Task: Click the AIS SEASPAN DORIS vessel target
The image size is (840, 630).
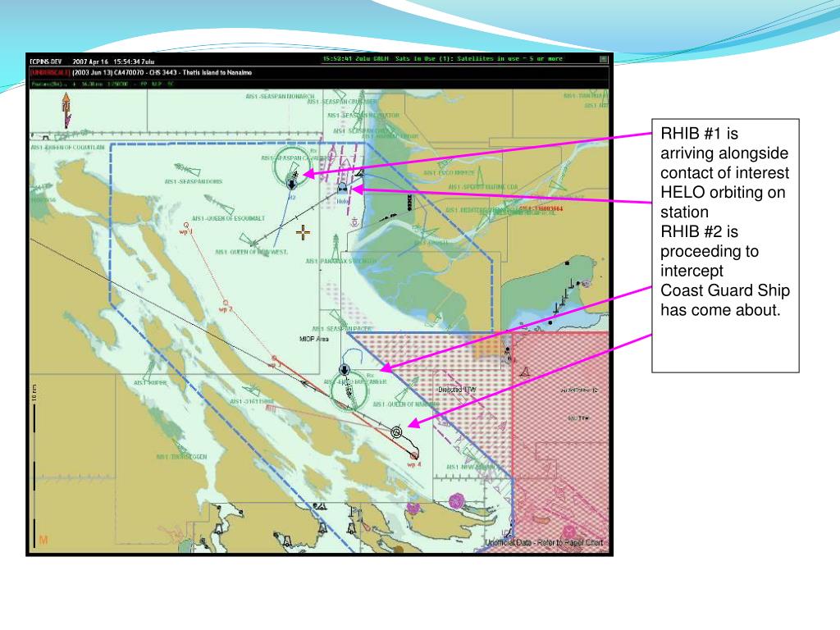Action: (188, 170)
